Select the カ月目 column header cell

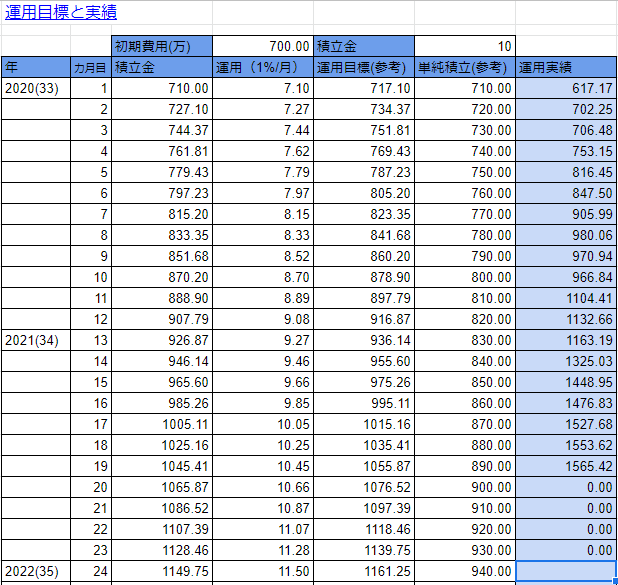click(x=90, y=67)
